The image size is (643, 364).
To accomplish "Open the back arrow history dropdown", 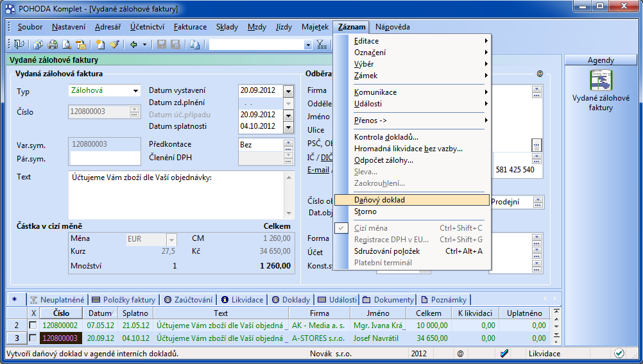I will pos(144,44).
